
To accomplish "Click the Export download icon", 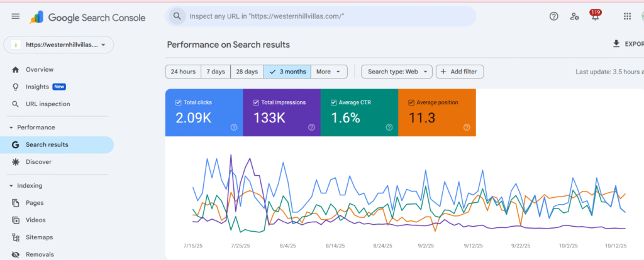I will [616, 44].
